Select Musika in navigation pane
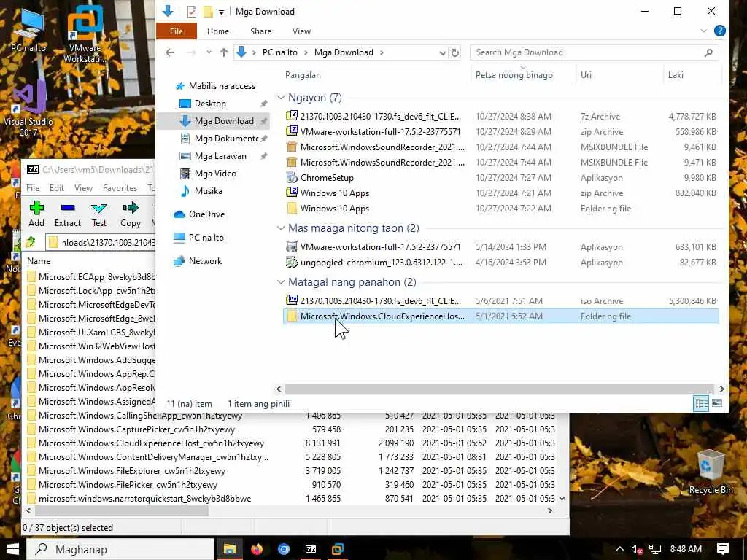Image resolution: width=747 pixels, height=560 pixels. pos(208,190)
